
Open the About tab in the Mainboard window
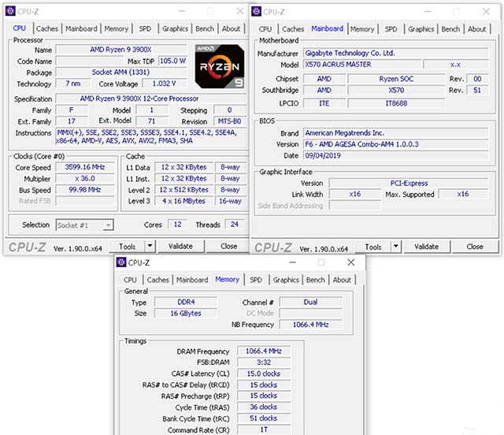pyautogui.click(x=477, y=29)
